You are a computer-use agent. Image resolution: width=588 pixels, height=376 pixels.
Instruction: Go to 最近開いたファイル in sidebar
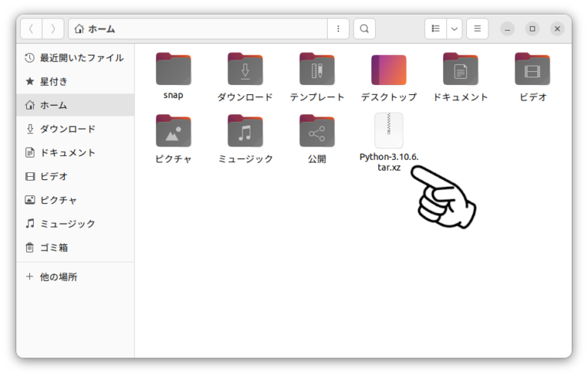(x=75, y=57)
